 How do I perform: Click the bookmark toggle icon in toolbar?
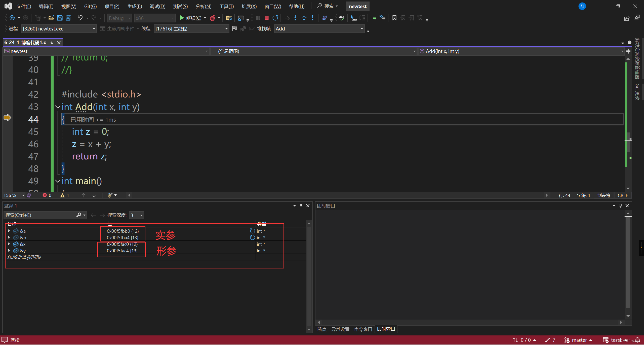click(x=394, y=18)
